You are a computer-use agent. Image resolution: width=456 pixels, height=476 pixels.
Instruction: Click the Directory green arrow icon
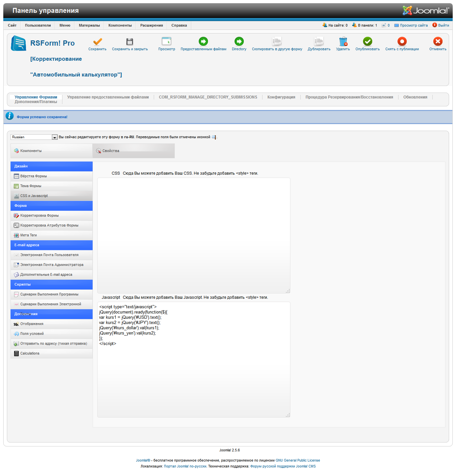[239, 41]
